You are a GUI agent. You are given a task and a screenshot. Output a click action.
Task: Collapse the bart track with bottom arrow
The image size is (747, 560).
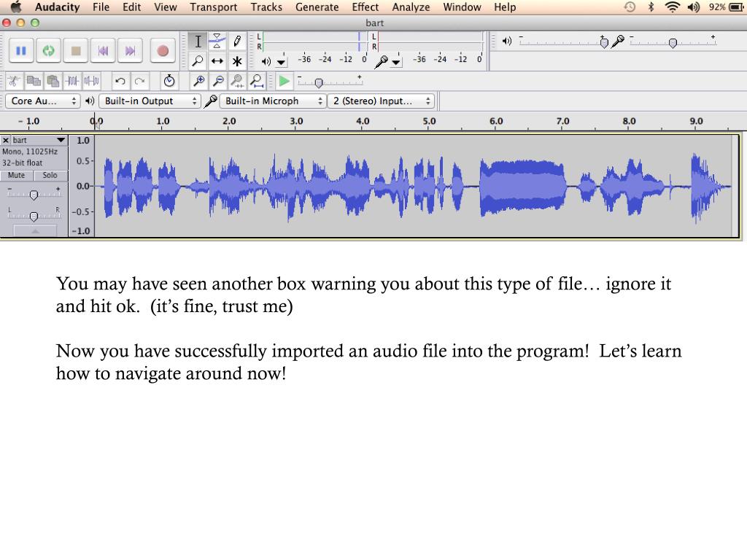pos(35,231)
